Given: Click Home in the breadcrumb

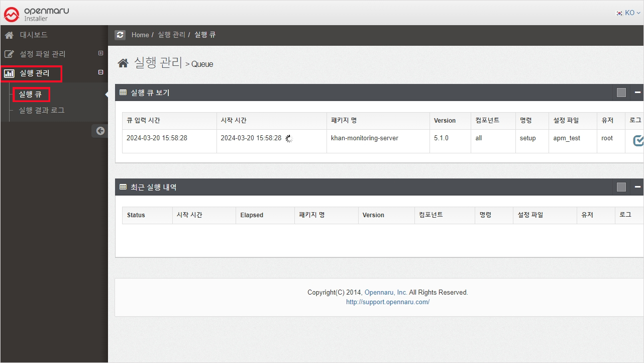Looking at the screenshot, I should [140, 35].
